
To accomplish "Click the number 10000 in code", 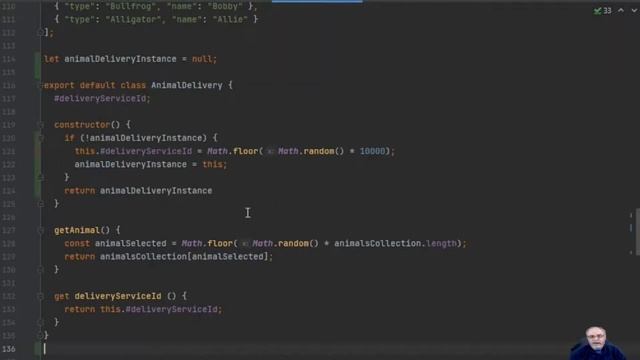I will 372,151.
